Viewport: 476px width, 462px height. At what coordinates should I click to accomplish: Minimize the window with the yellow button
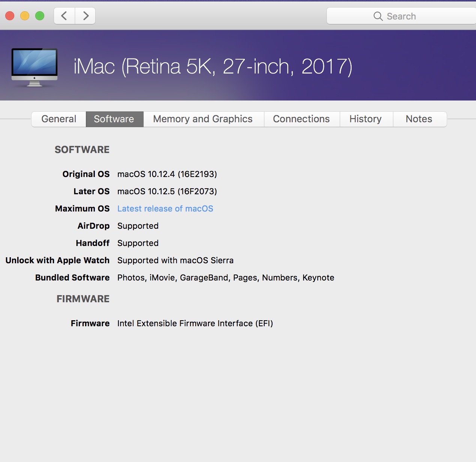coord(25,16)
